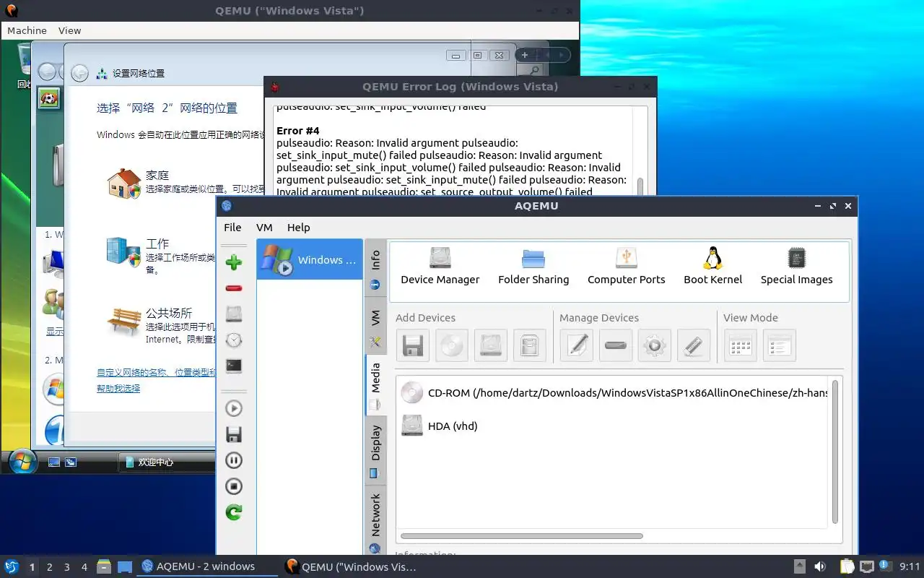Open Computer Ports
The width and height of the screenshot is (924, 578).
[x=627, y=267]
